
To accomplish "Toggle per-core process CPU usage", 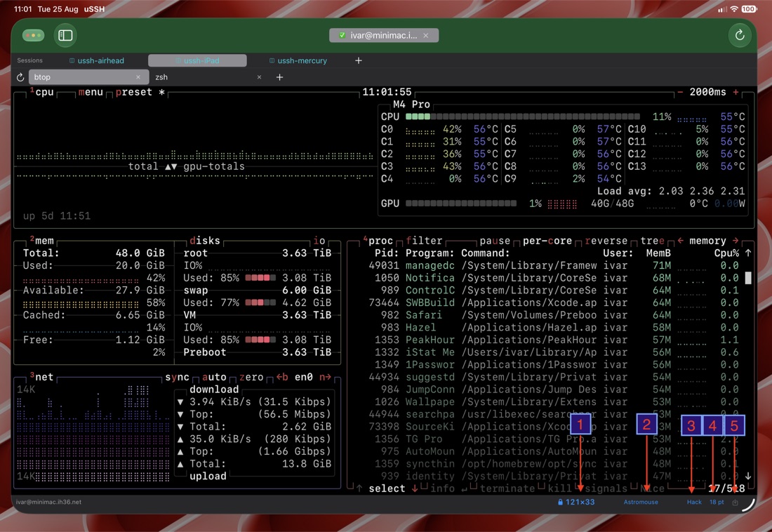I will (x=547, y=241).
